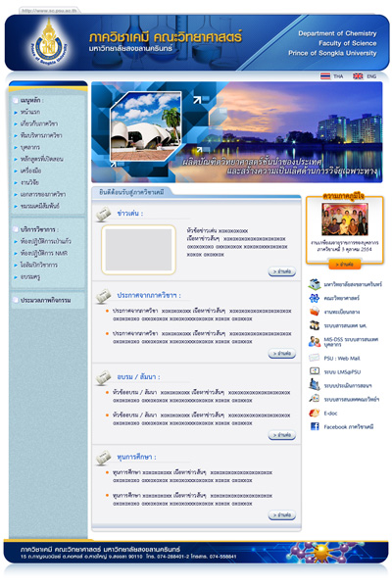Viewport: 392px width, 586px height.
Task: Click the Faculty of Science molecule icon
Action: pyautogui.click(x=315, y=298)
